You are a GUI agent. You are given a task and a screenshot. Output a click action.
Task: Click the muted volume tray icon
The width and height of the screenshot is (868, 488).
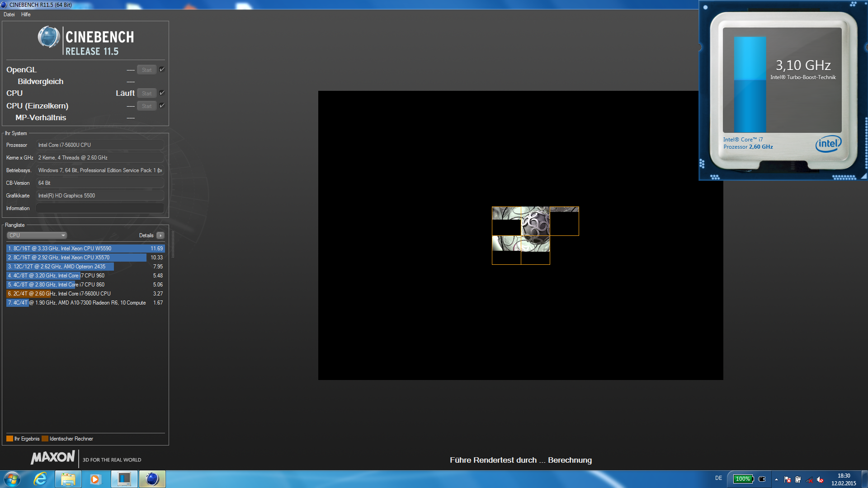(x=820, y=479)
